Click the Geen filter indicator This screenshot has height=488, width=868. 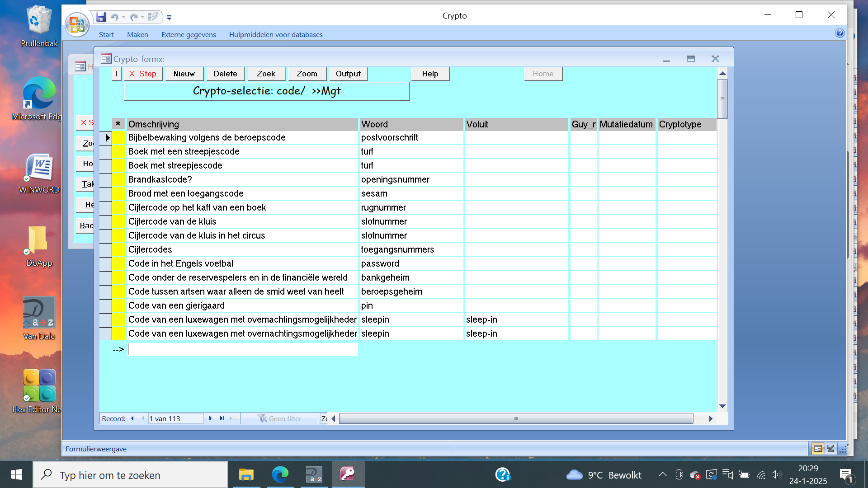pos(280,418)
